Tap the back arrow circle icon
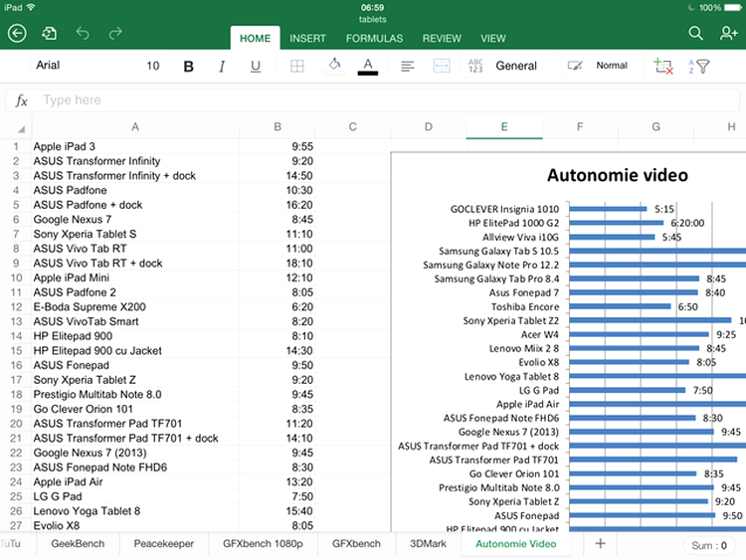 tap(17, 33)
